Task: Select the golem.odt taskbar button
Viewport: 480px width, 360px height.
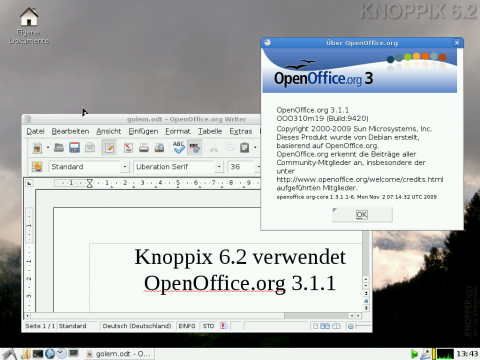Action: (119, 354)
